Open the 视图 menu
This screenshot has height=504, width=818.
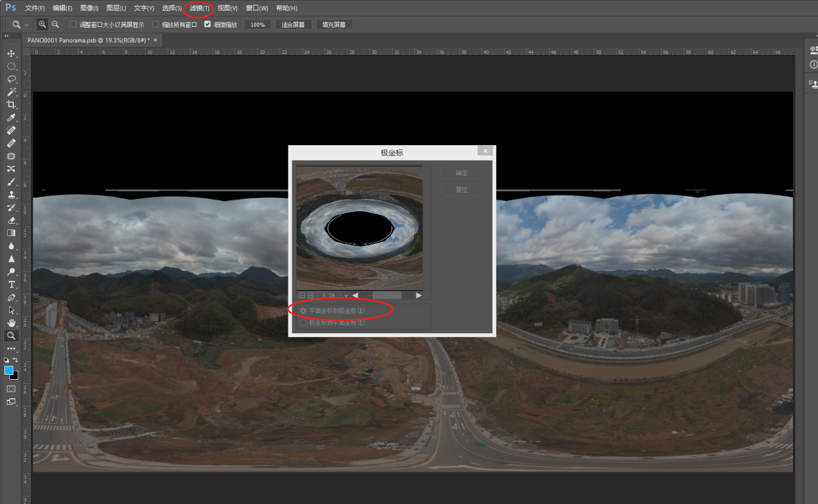(227, 8)
